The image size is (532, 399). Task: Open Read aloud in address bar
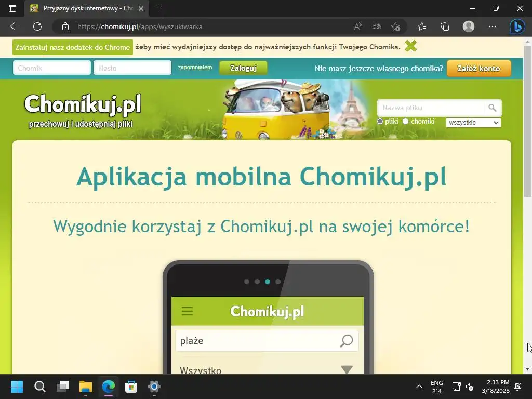[x=358, y=26]
